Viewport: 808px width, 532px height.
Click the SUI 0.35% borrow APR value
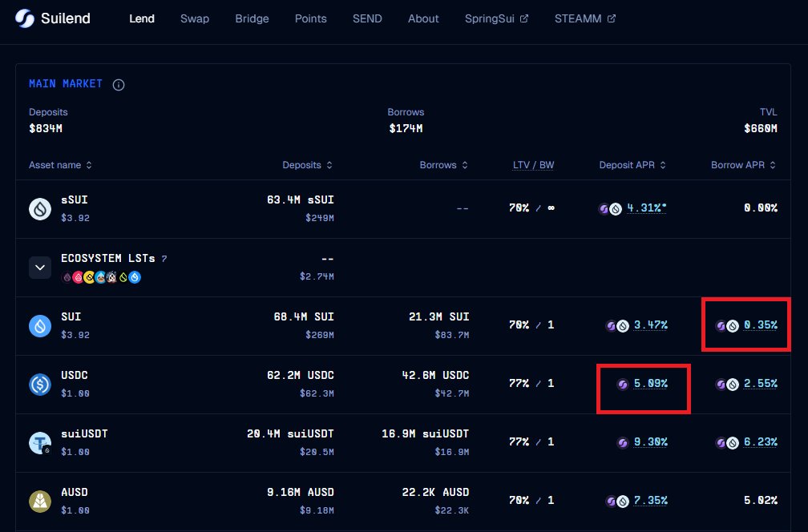pos(761,325)
